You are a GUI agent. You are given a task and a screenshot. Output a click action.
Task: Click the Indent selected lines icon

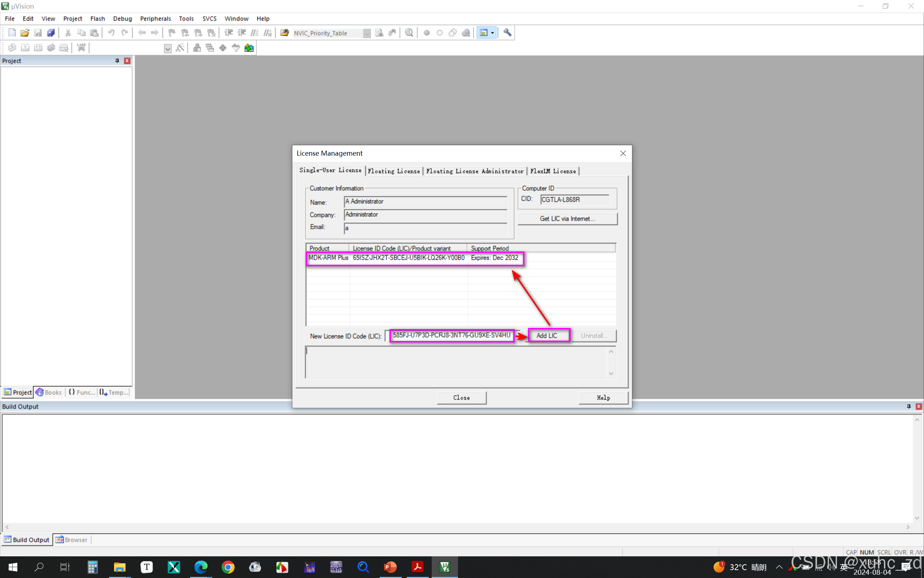coord(229,33)
